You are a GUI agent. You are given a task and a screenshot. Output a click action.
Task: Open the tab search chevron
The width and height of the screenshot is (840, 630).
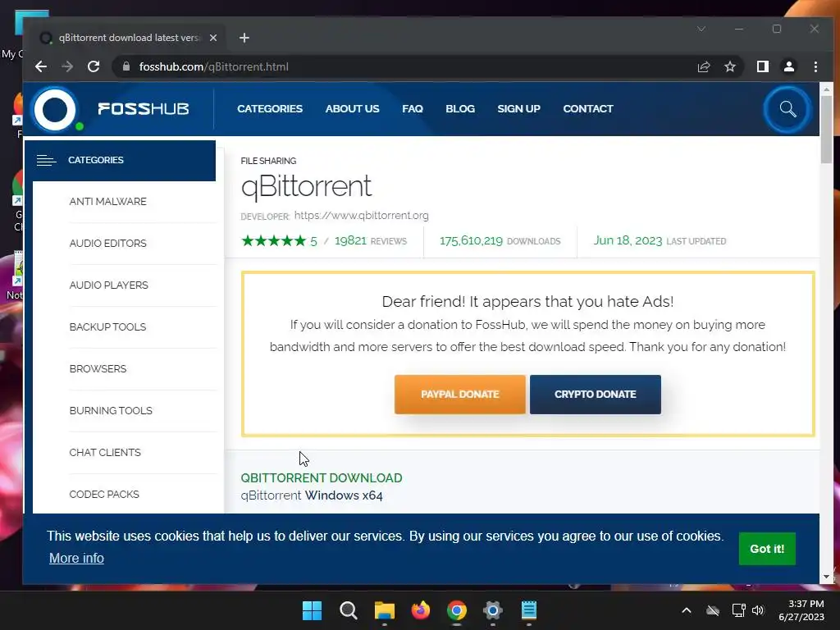tap(701, 29)
